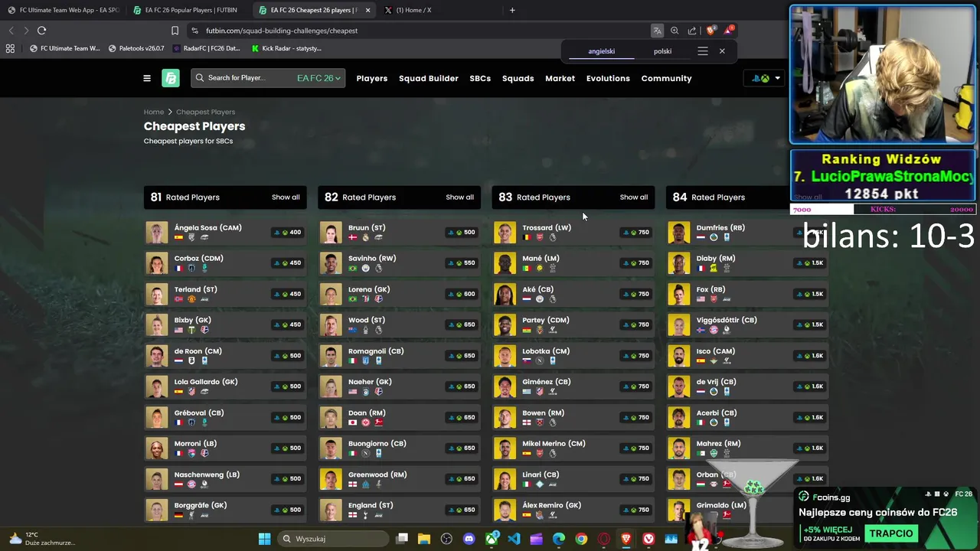Image resolution: width=980 pixels, height=551 pixels.
Task: Close the EA FC 26 Cheapest players tab
Action: (x=368, y=10)
